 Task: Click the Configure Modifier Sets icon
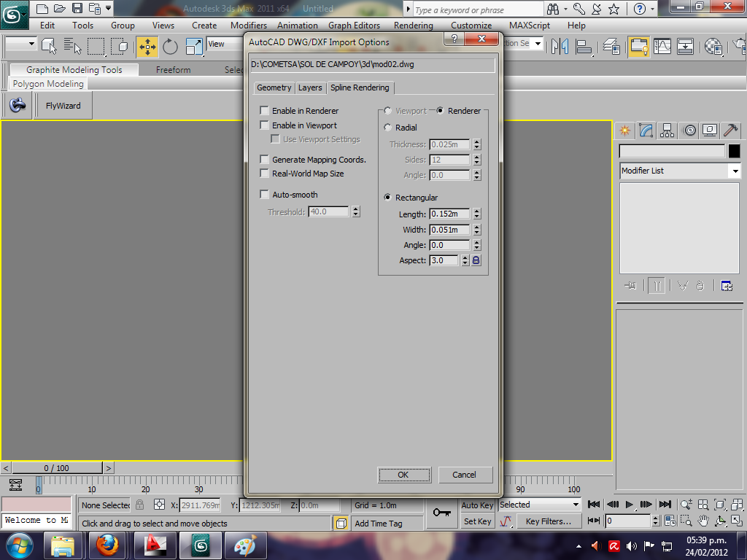coord(727,286)
